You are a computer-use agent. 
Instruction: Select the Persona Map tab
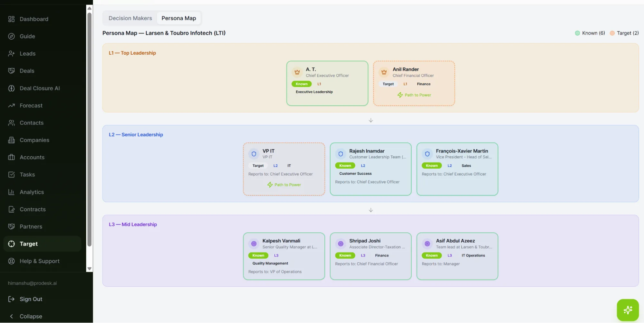[x=179, y=18]
